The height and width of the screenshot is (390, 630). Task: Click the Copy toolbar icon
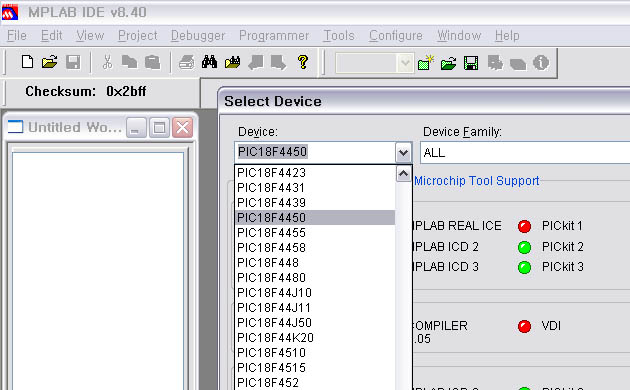pyautogui.click(x=129, y=62)
